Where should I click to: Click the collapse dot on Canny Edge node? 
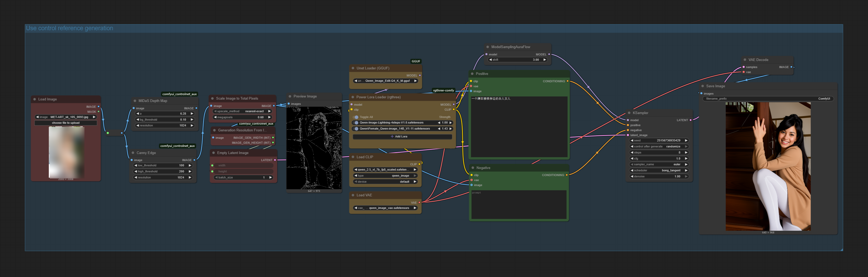click(x=133, y=153)
